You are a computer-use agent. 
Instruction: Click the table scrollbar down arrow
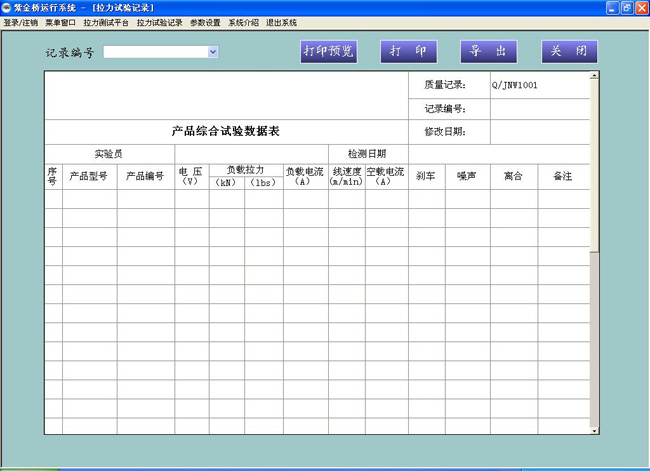(x=594, y=430)
